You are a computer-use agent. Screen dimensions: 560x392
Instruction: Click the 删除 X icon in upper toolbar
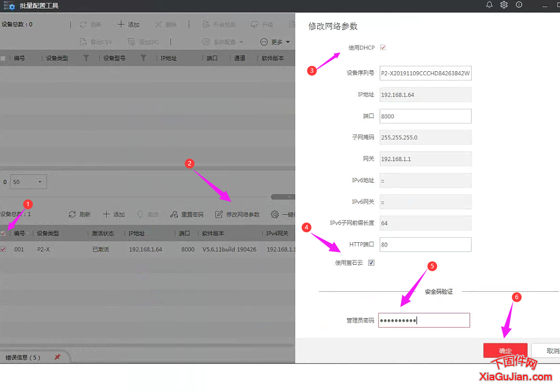click(158, 24)
